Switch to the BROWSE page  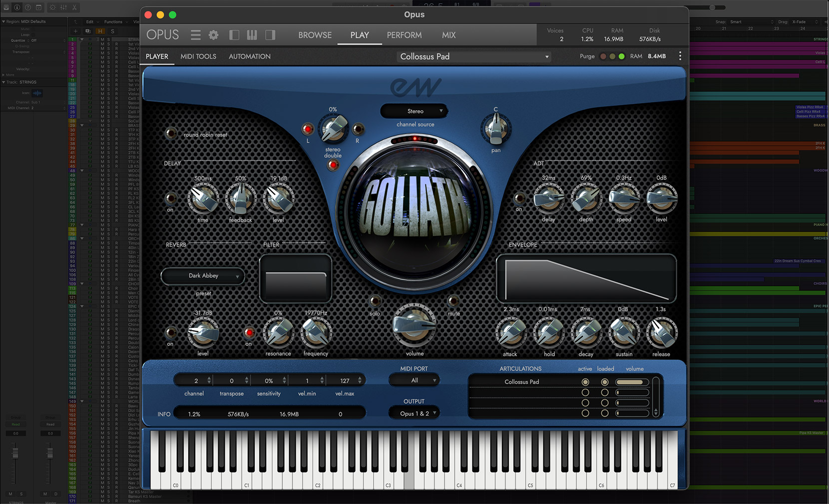coord(315,35)
